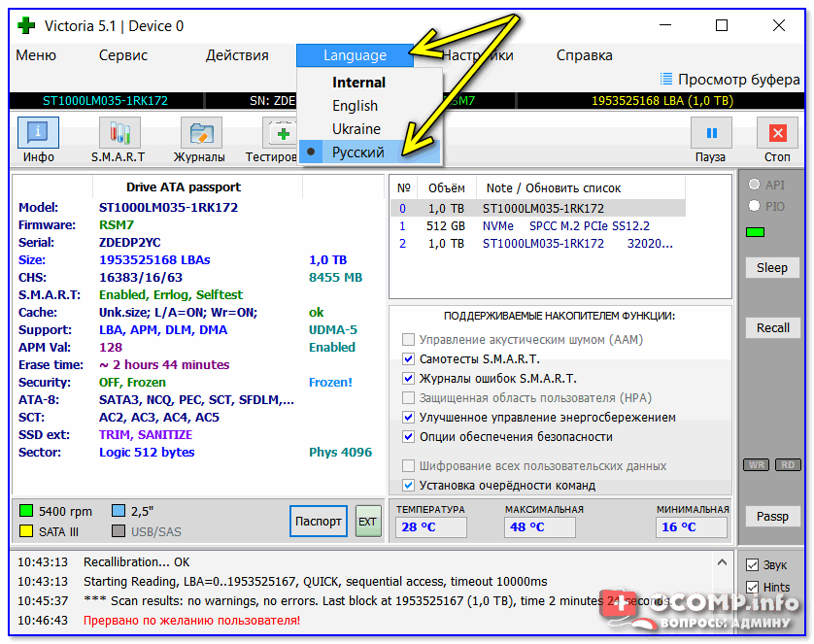This screenshot has width=814, height=644.
Task: Click the Victoria green cross app icon
Action: click(26, 25)
